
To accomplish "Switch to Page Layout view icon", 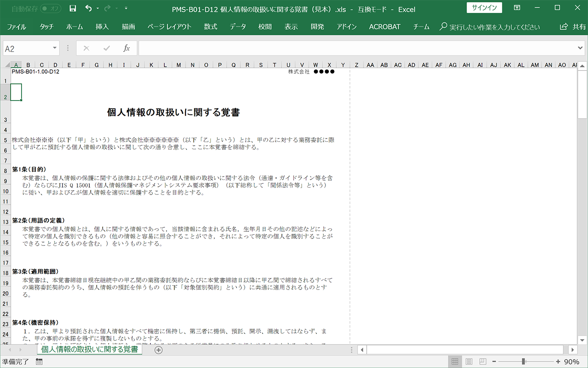I will [469, 362].
